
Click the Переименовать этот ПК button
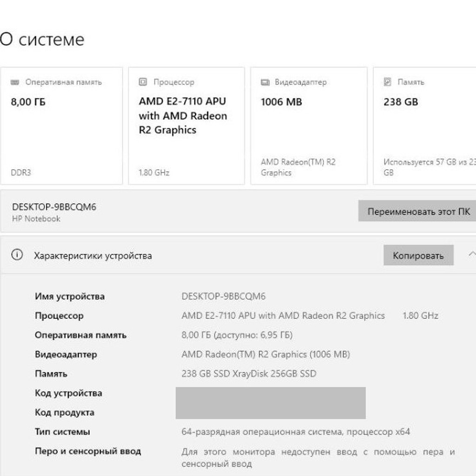pyautogui.click(x=417, y=211)
